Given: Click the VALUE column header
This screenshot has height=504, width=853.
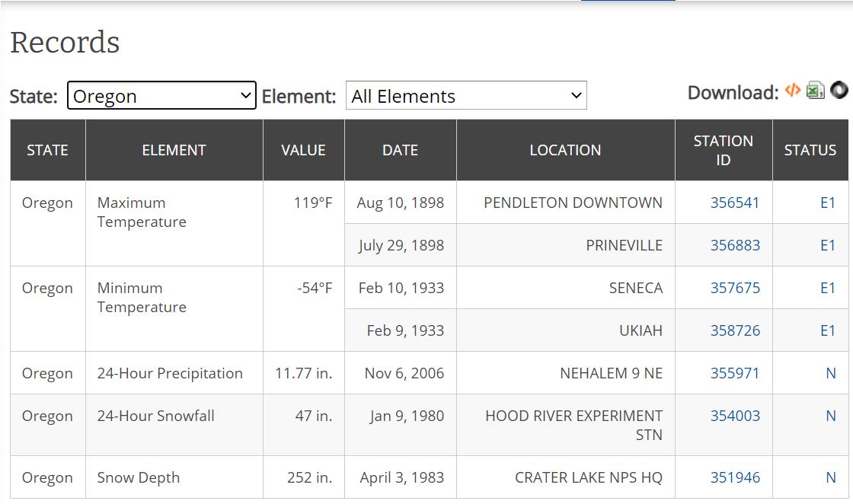Looking at the screenshot, I should (303, 151).
